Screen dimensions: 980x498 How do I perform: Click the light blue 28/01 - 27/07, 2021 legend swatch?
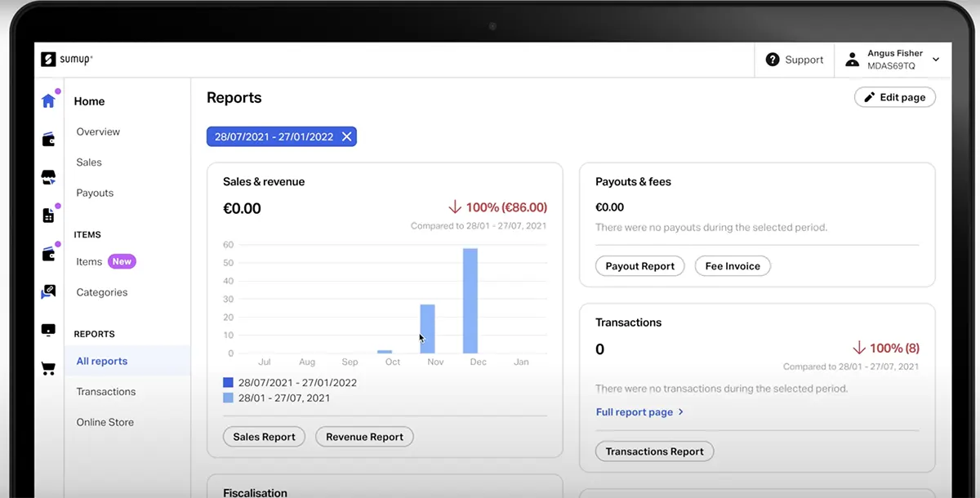229,398
